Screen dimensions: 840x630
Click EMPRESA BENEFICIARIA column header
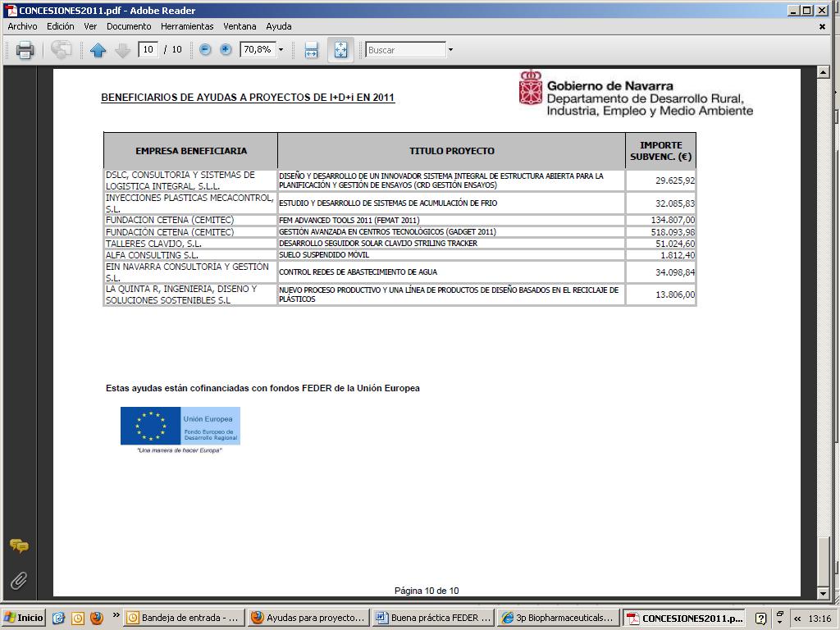(191, 151)
